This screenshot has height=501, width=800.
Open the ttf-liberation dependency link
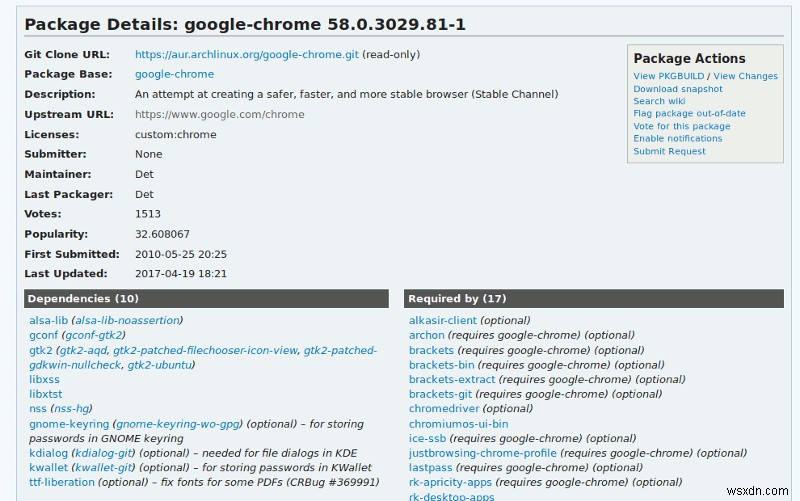click(62, 482)
